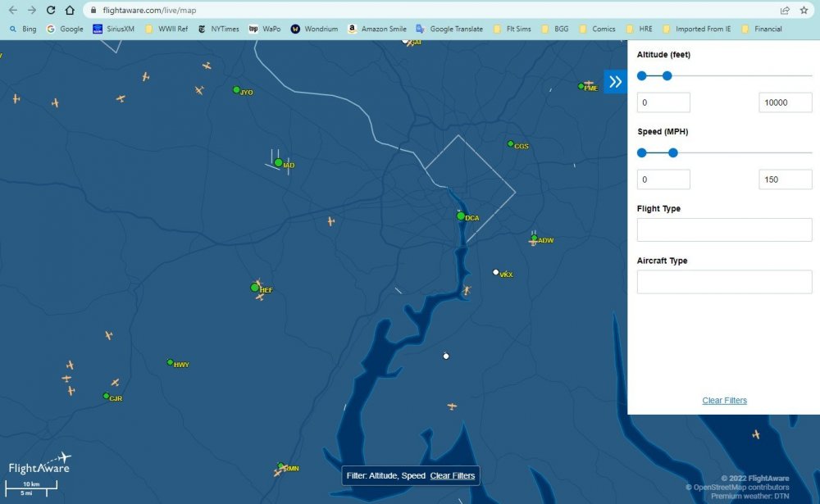This screenshot has height=504, width=820.
Task: Collapse the filters panel with the double-chevron
Action: (x=616, y=81)
